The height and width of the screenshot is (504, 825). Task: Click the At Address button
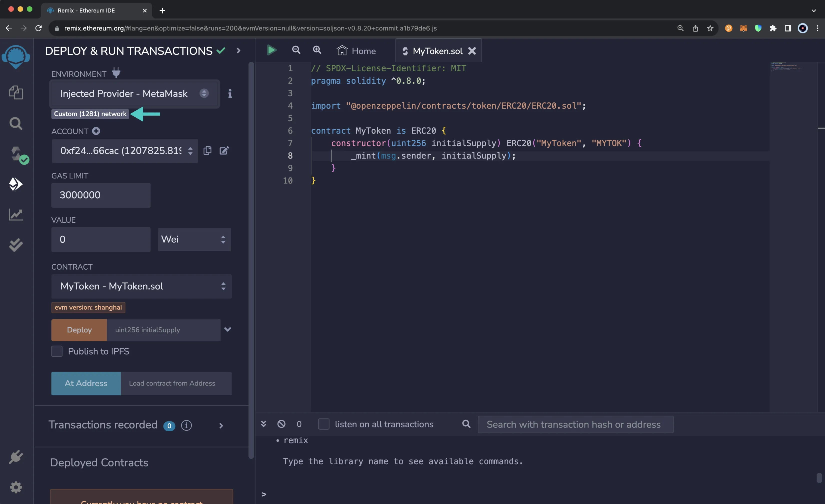point(85,383)
